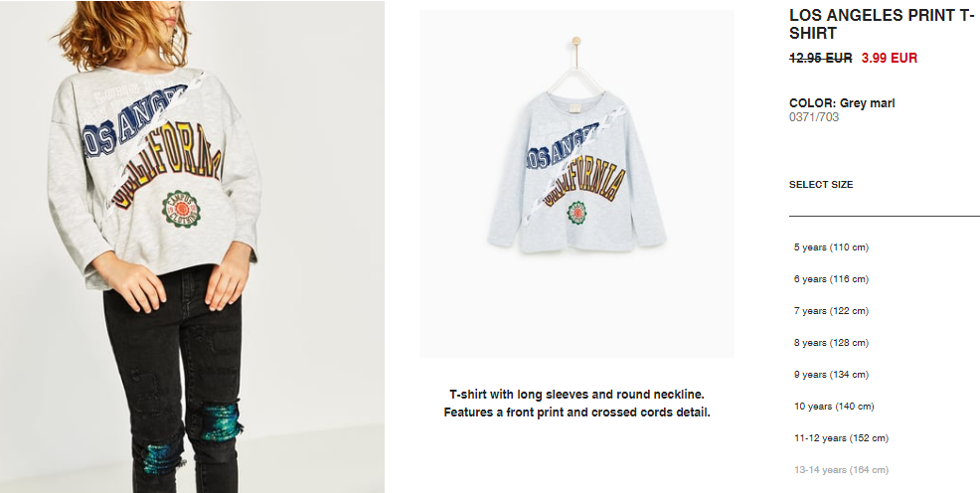The width and height of the screenshot is (980, 493).
Task: Choose the 9 years (134 cm) size
Action: tap(831, 375)
